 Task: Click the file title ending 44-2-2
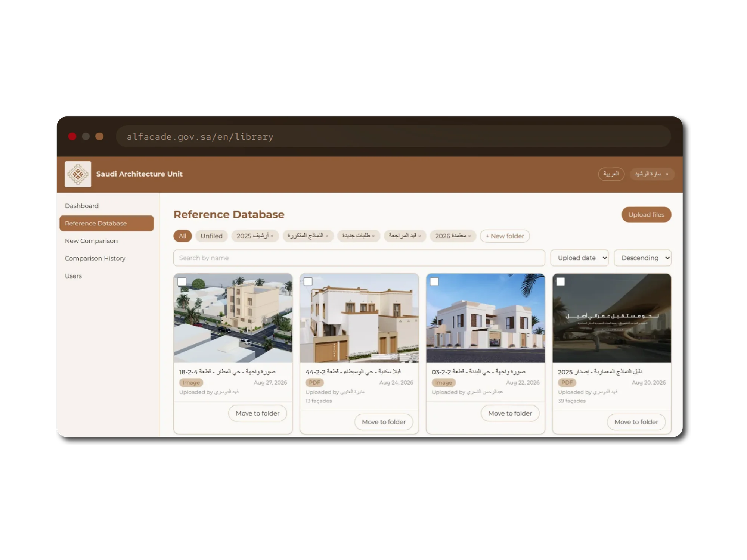(353, 372)
